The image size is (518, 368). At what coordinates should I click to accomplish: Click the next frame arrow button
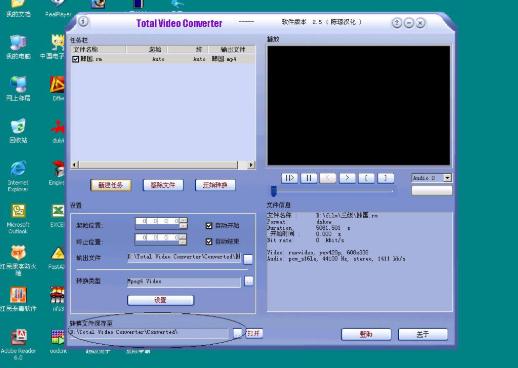pos(347,178)
